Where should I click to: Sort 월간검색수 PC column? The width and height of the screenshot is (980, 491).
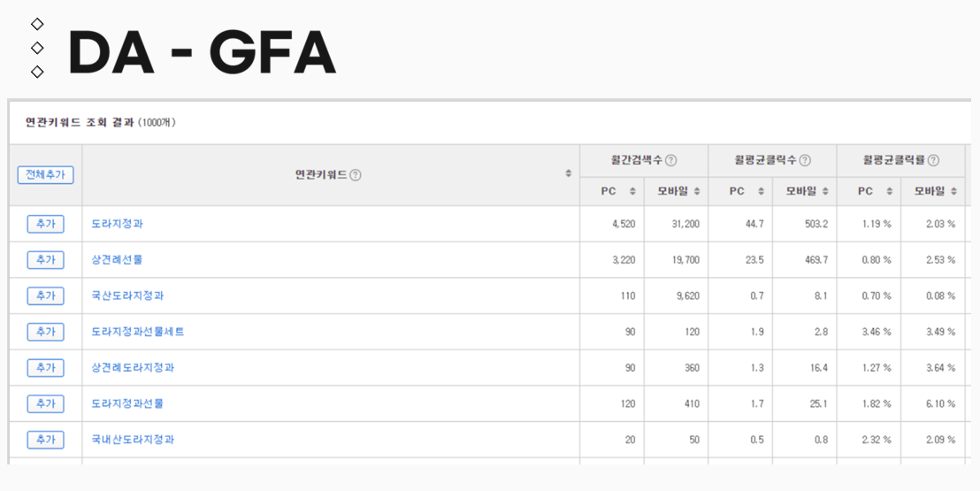632,191
